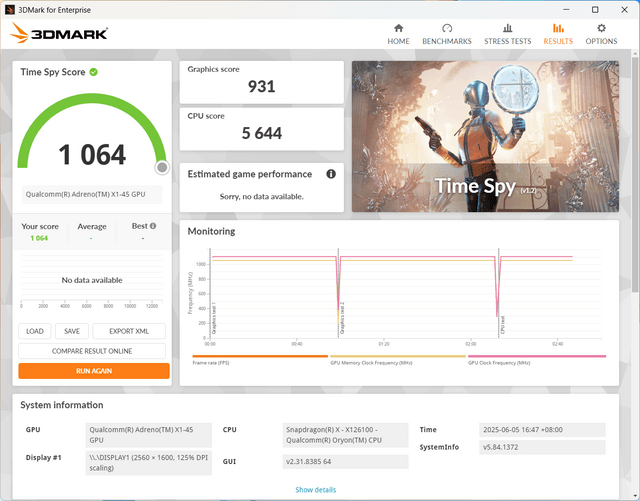This screenshot has width=640, height=501.
Task: Click the EXPORT XML button
Action: click(x=129, y=331)
